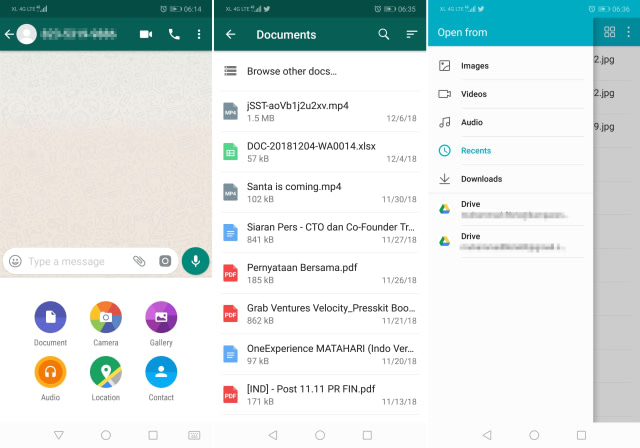Image resolution: width=640 pixels, height=448 pixels.
Task: Toggle grid view in Open from
Action: 609,32
